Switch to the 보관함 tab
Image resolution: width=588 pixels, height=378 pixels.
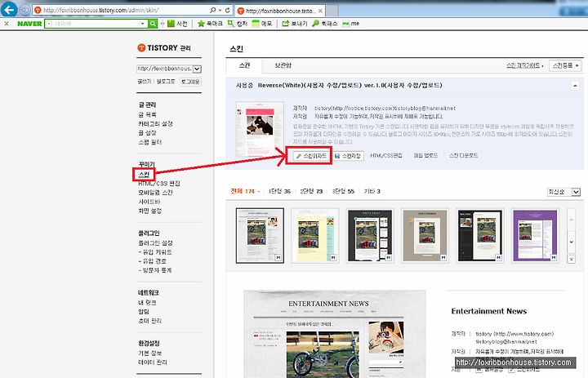point(283,65)
